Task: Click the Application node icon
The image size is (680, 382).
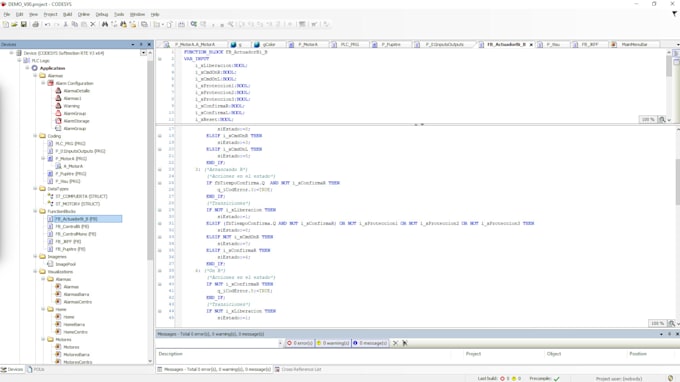Action: tap(34, 68)
